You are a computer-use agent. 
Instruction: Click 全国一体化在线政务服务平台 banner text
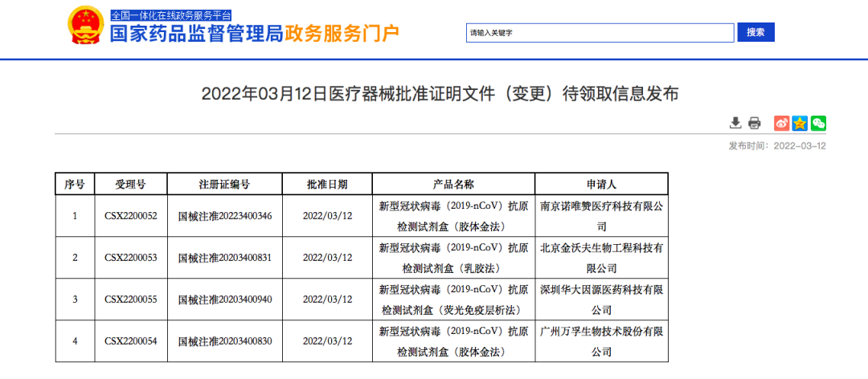[x=171, y=15]
